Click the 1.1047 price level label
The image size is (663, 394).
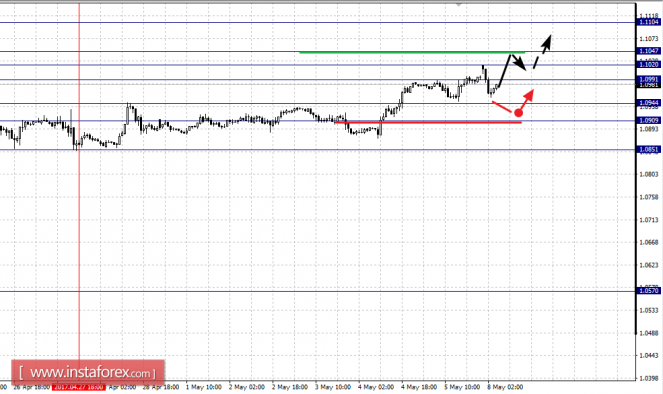pyautogui.click(x=649, y=51)
